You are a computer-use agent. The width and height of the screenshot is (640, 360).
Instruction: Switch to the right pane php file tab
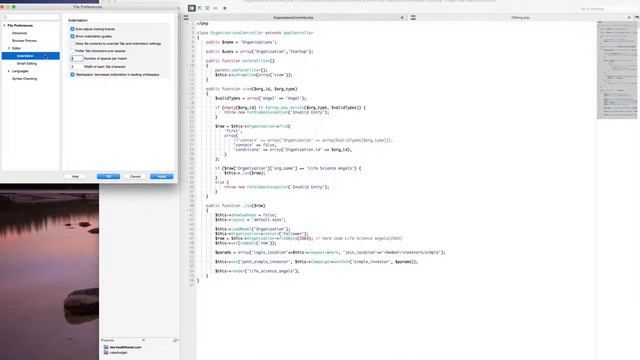521,18
